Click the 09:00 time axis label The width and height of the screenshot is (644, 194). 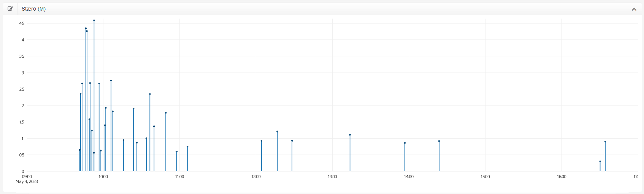click(x=27, y=177)
